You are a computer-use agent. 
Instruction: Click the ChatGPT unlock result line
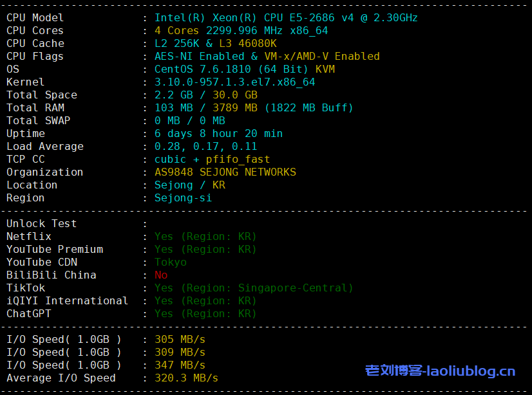click(x=205, y=314)
